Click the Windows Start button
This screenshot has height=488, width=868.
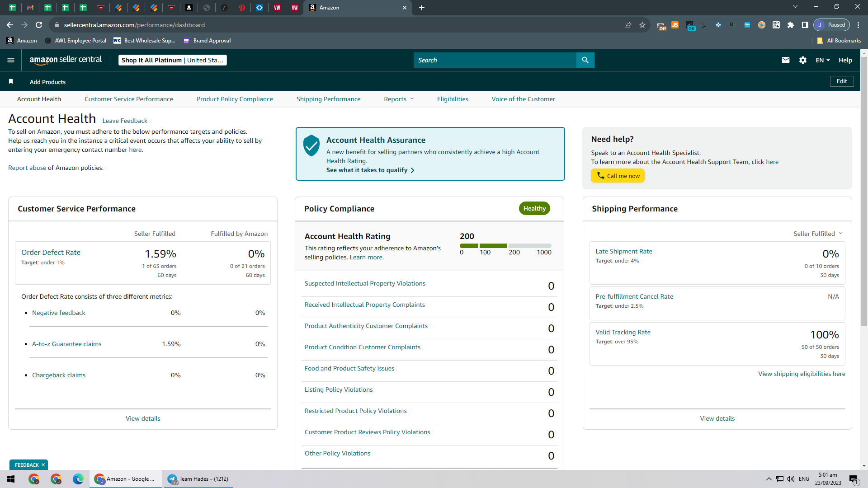tap(11, 479)
